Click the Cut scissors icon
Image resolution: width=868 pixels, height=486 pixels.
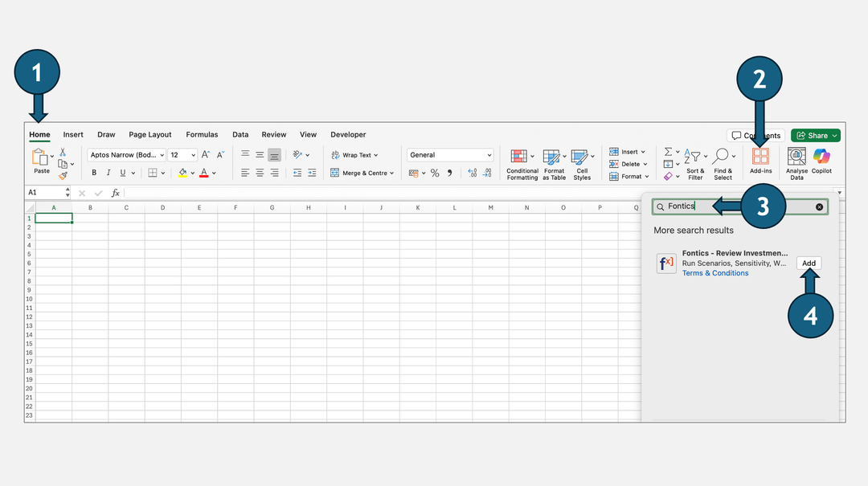(x=63, y=152)
